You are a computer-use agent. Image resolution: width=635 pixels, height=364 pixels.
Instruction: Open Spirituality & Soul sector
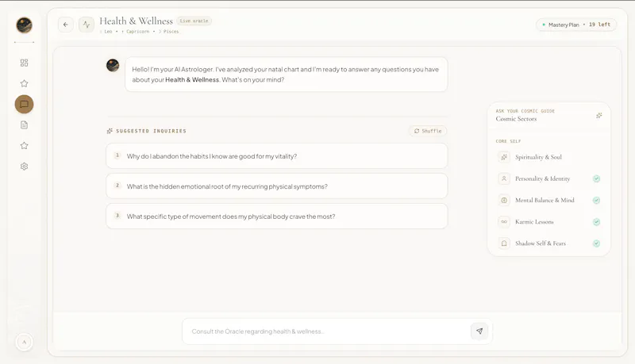pos(548,157)
